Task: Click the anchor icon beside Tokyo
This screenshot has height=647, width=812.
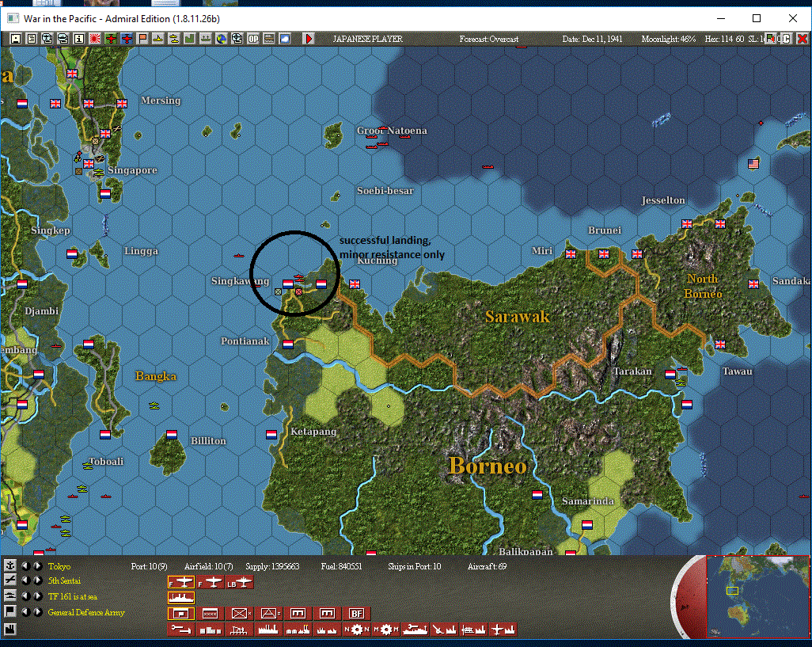Action: (9, 565)
